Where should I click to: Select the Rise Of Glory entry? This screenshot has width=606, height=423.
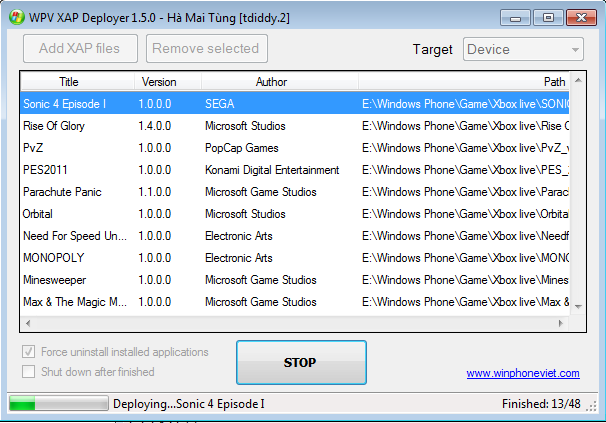[54, 126]
